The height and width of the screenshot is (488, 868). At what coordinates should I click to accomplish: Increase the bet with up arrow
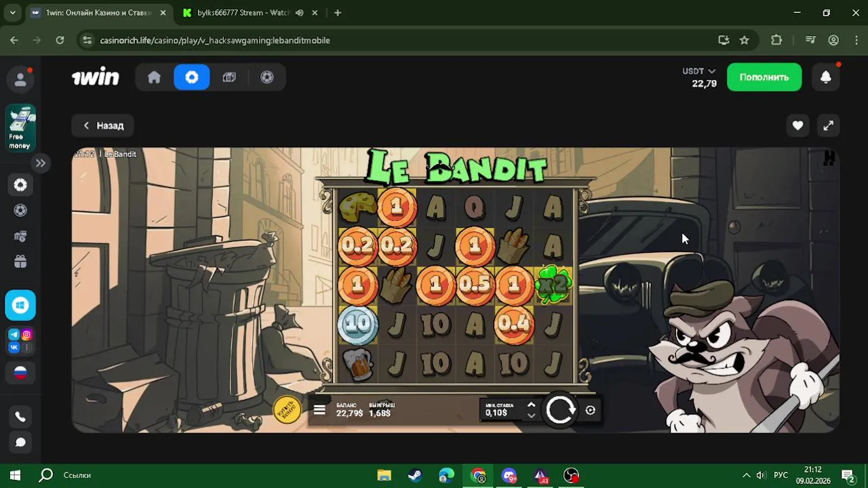[x=531, y=405]
